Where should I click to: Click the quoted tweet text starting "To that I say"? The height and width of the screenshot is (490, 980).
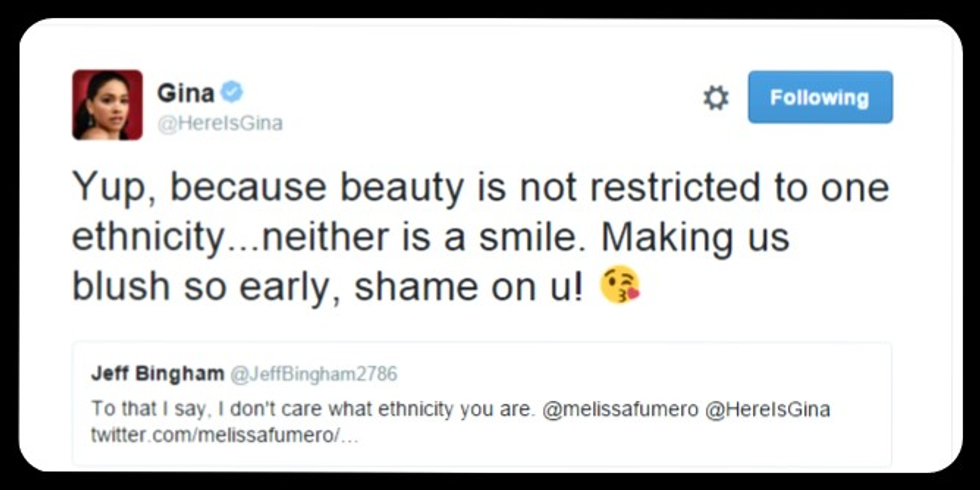click(310, 409)
